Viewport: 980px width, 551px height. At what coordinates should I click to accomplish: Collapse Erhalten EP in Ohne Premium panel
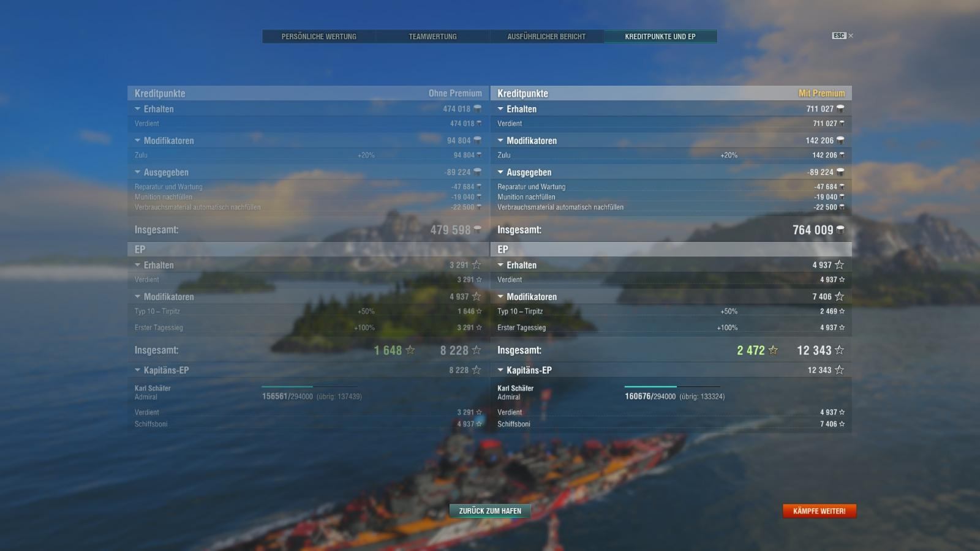pos(138,265)
